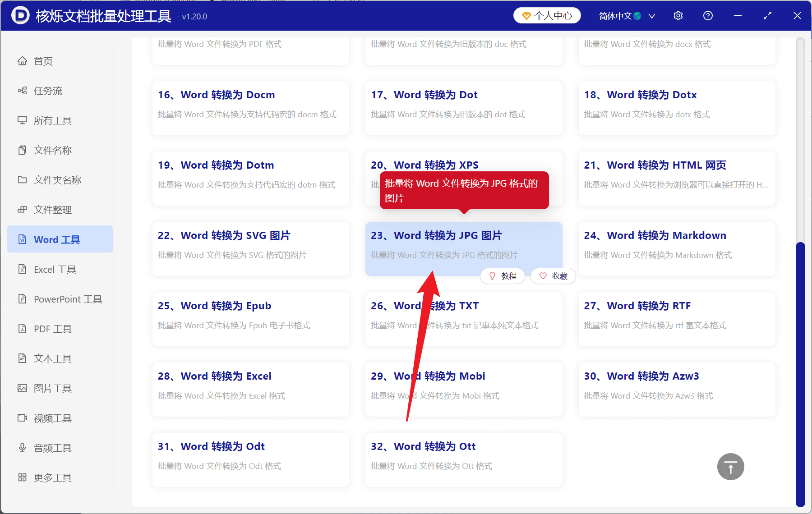This screenshot has width=812, height=514.
Task: Open the 更多工具 more tools entry
Action: click(x=52, y=477)
